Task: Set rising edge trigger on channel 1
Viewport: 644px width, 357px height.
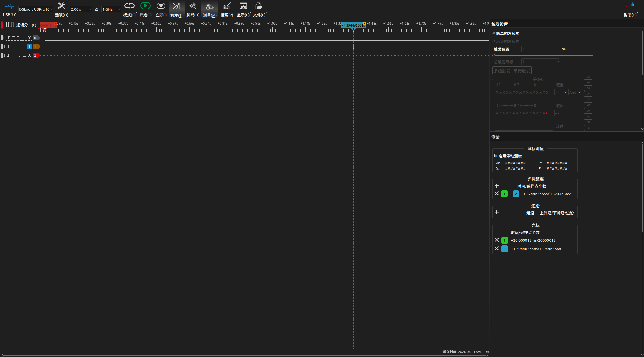Action: [9, 47]
